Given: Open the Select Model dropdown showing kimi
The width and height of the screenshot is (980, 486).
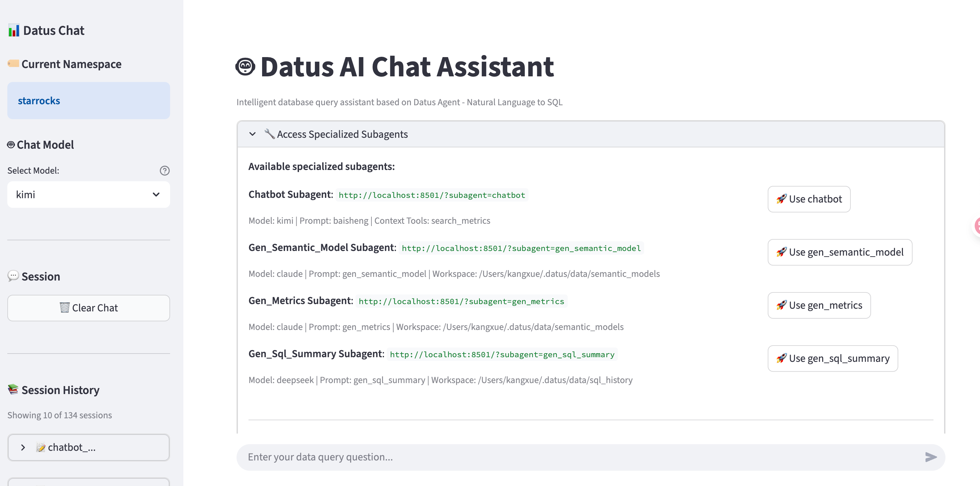Looking at the screenshot, I should click(x=88, y=195).
